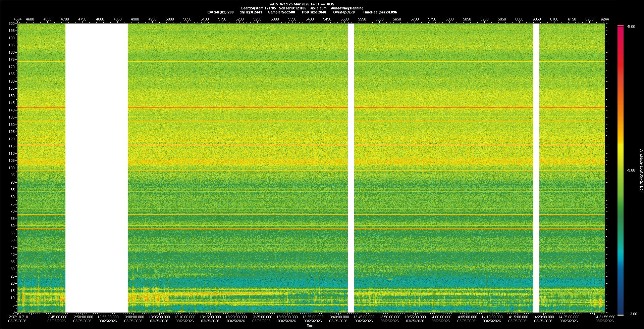Click the -13.00 label on the color scale
Screen dimensions: 644x329
[632, 314]
